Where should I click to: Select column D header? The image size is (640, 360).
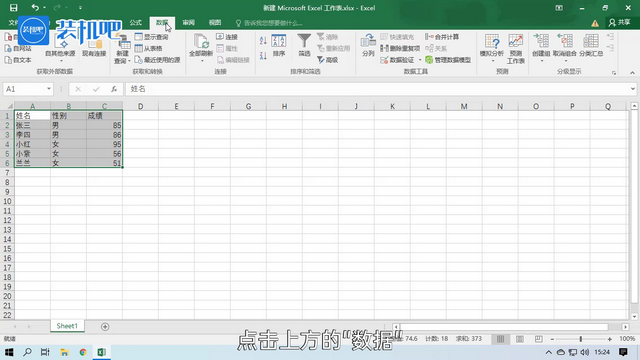140,106
